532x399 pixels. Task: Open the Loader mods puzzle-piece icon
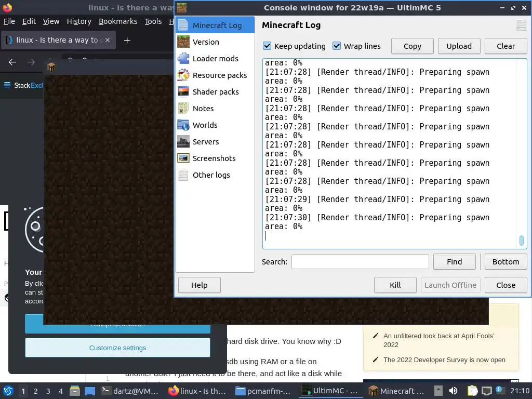tap(183, 58)
